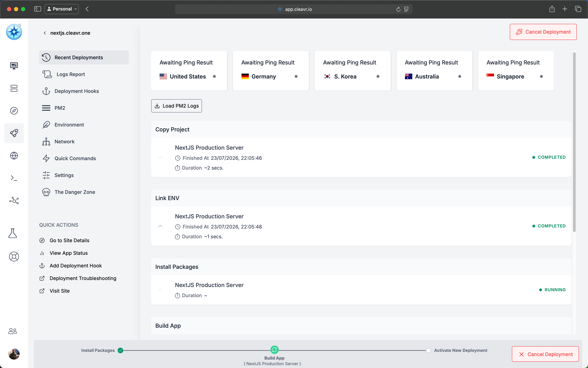
Task: Open Deployment Hooks section
Action: [84, 91]
